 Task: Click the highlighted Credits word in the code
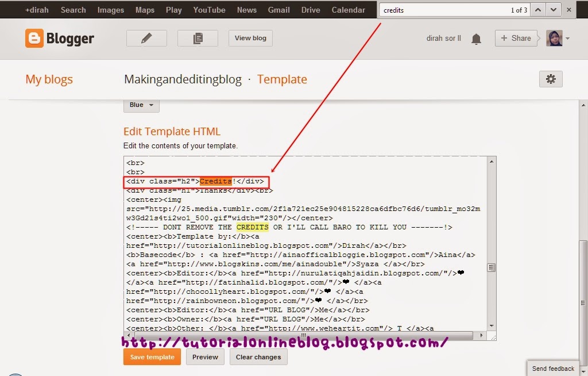(216, 182)
